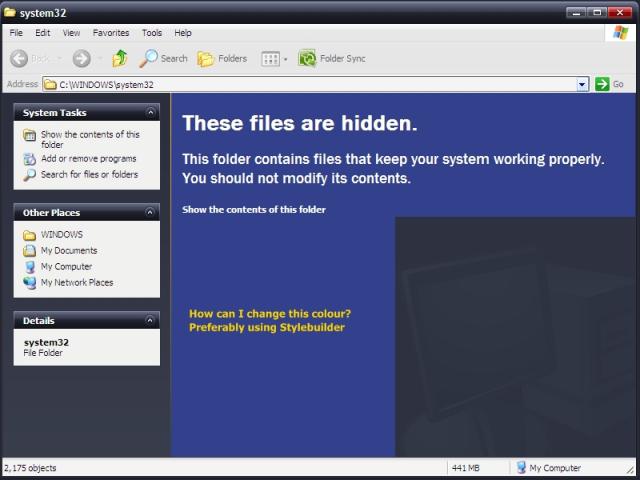The width and height of the screenshot is (640, 480).
Task: Collapse the Other Places panel
Action: 150,212
